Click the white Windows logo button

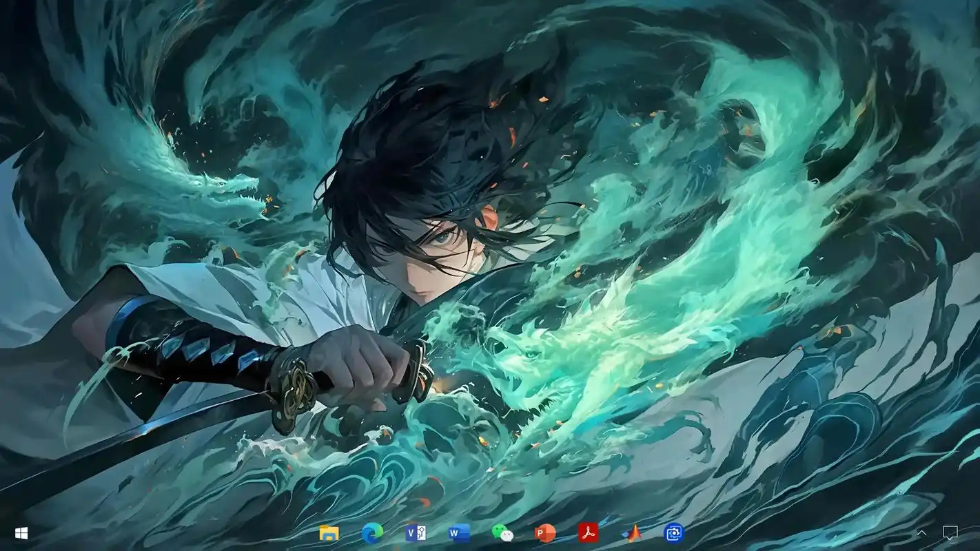coord(21,533)
